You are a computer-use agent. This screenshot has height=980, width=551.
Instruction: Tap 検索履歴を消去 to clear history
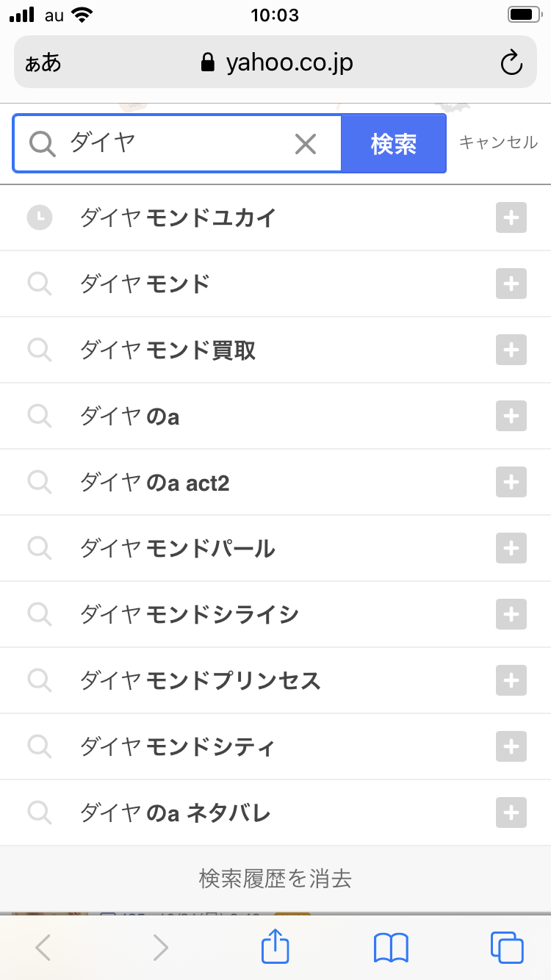coord(275,878)
